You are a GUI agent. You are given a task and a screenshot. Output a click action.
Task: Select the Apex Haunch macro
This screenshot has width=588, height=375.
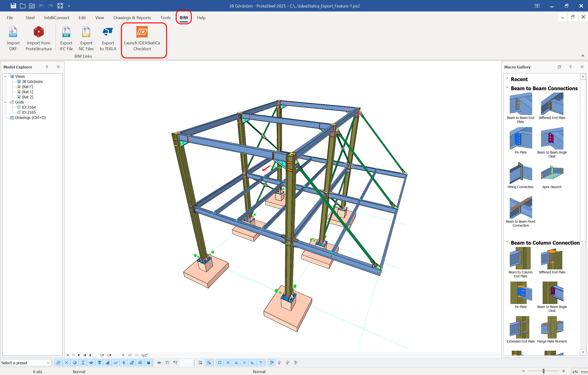click(x=552, y=173)
